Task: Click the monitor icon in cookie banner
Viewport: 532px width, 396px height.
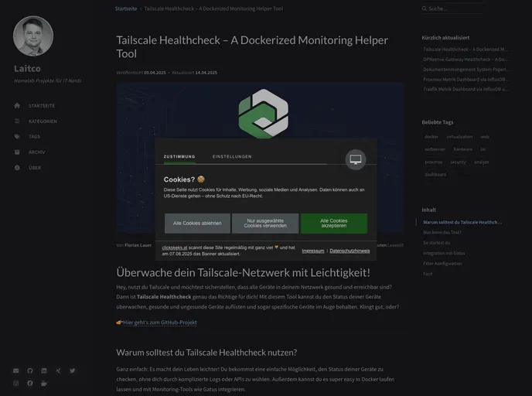Action: (356, 159)
